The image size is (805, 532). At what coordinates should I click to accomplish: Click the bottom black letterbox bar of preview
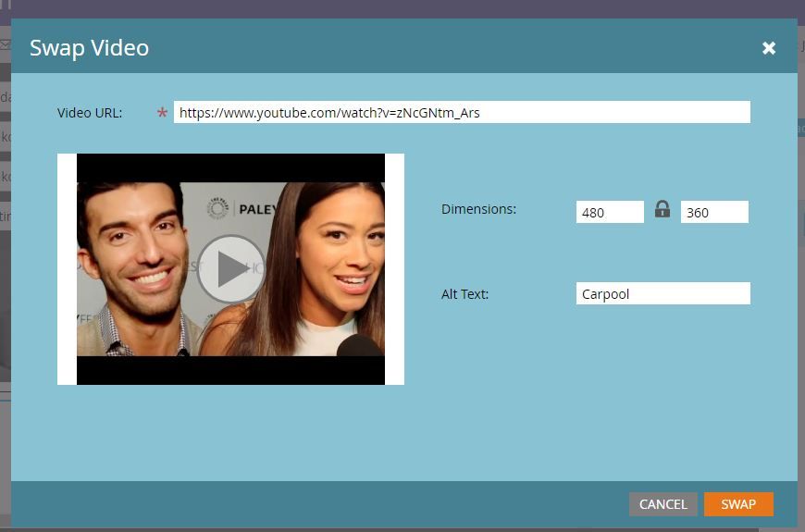(x=230, y=370)
